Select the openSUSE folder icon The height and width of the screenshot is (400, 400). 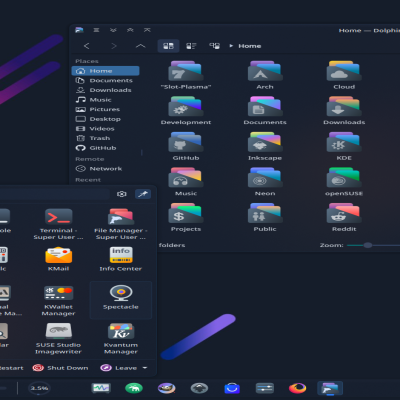344,182
